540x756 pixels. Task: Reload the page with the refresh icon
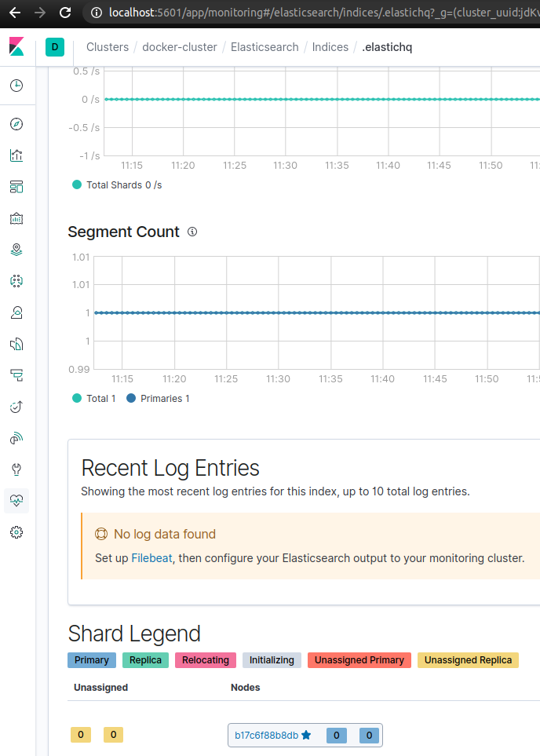[65, 13]
